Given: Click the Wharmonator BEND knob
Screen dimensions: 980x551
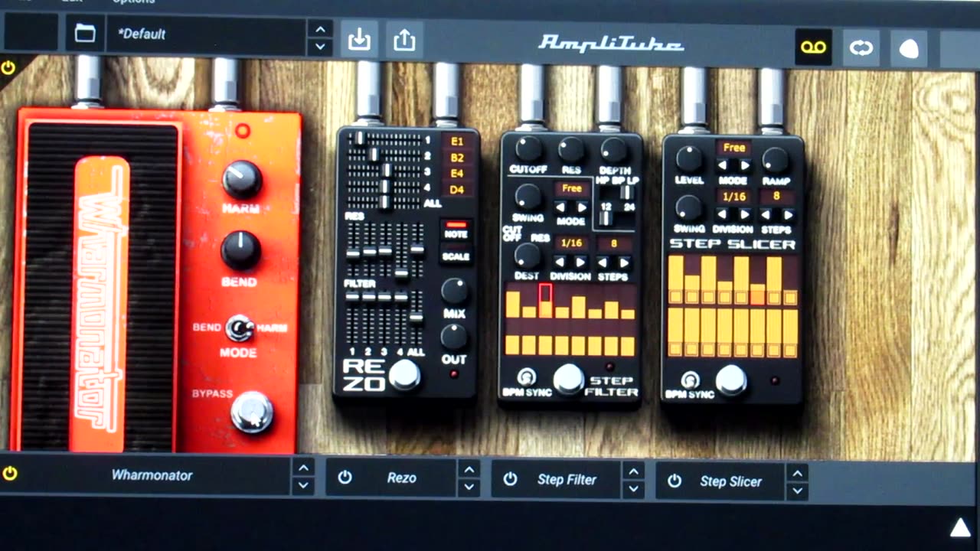Looking at the screenshot, I should click(240, 250).
